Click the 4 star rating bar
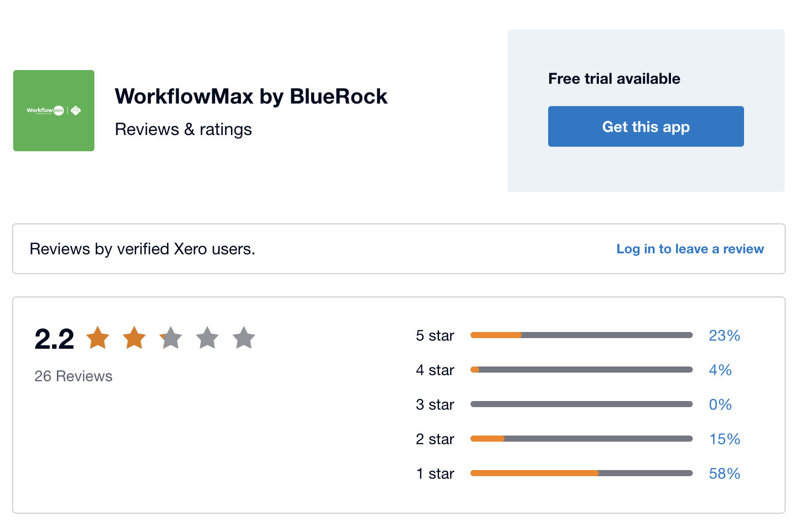Viewport: 808px width, 532px height. click(582, 370)
